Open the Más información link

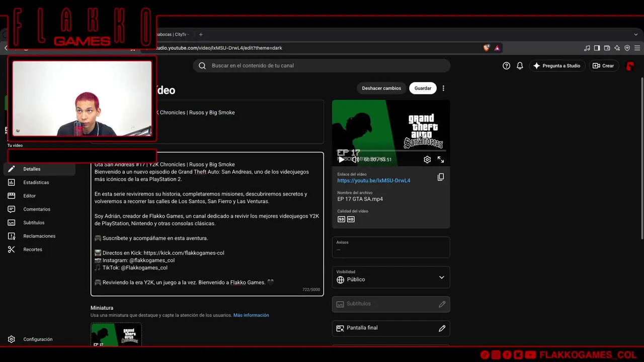[x=251, y=315]
